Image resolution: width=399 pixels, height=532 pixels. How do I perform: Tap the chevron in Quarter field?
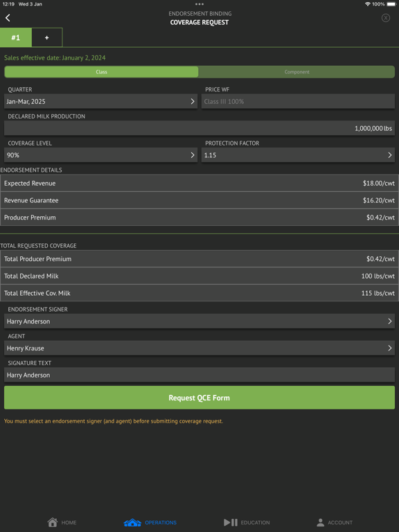[x=193, y=101]
